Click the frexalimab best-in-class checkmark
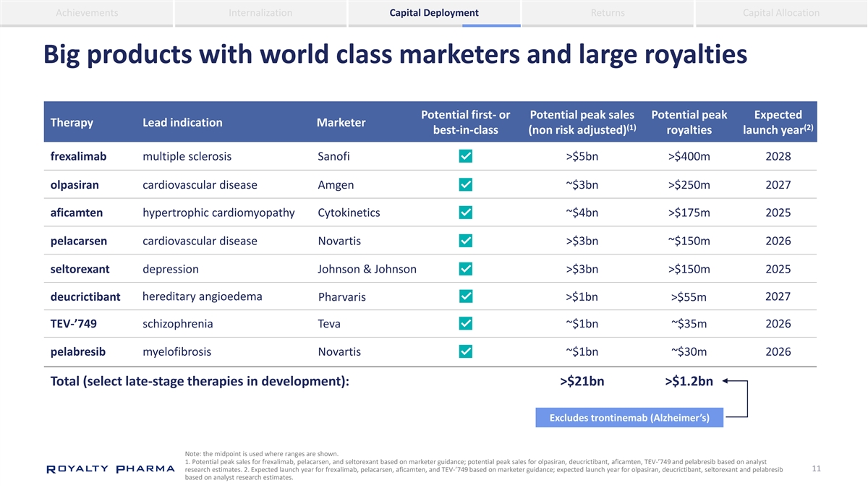 pos(467,157)
